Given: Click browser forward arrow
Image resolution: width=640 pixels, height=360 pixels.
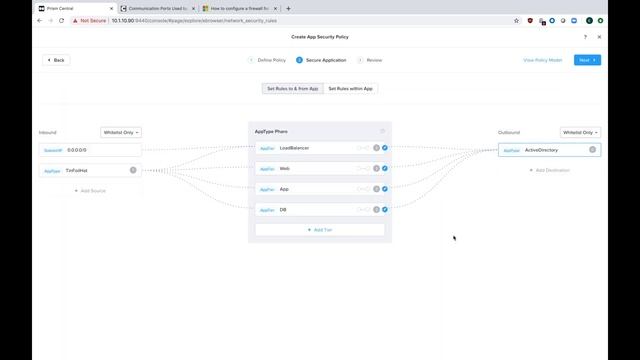Looking at the screenshot, I should 51,20.
